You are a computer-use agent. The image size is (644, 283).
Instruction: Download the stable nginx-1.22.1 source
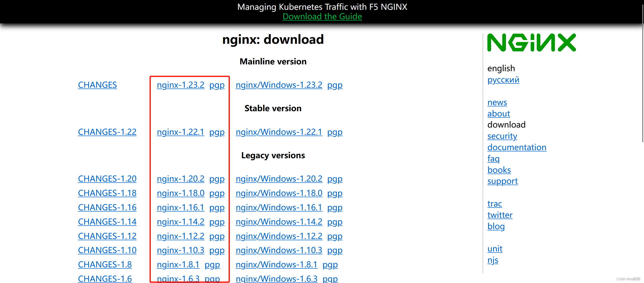(181, 132)
